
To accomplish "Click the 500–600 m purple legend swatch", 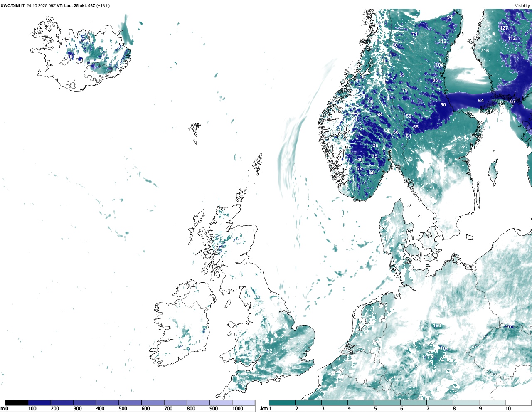I will click(x=130, y=402).
